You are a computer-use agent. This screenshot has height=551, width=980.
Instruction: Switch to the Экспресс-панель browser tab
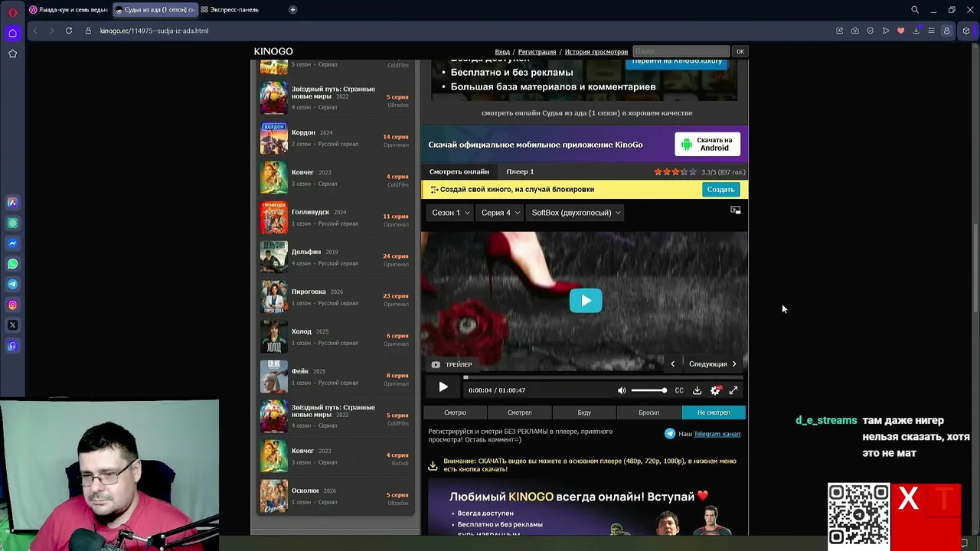pyautogui.click(x=230, y=10)
